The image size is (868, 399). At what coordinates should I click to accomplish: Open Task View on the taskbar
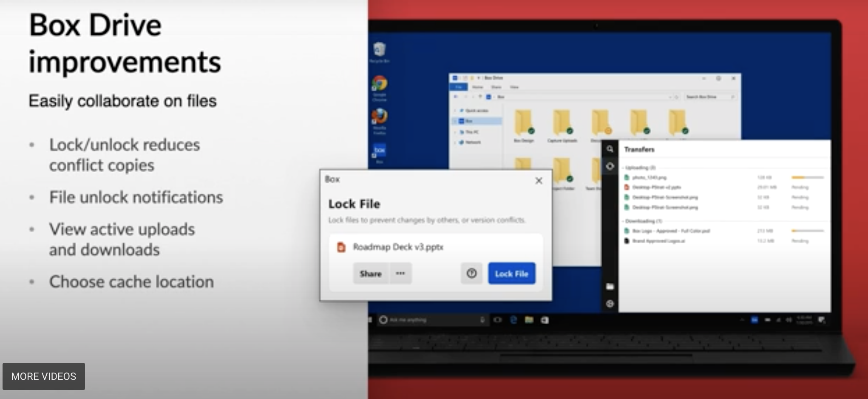497,320
